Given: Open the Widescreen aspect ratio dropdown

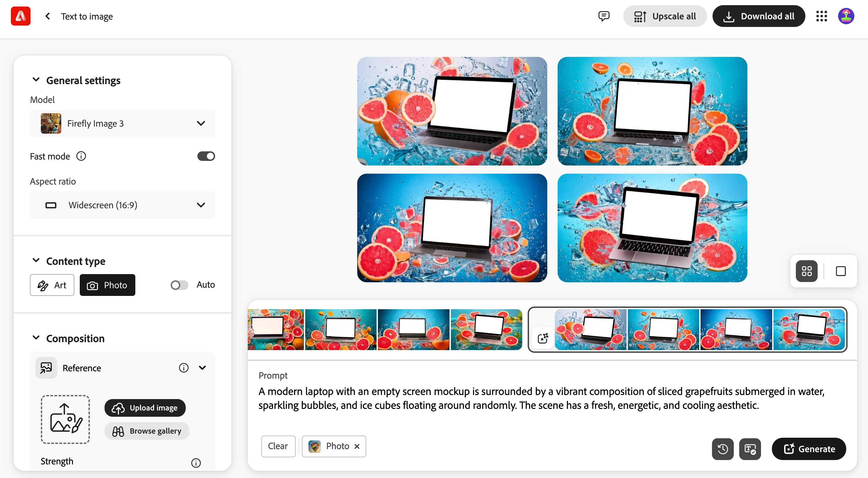Looking at the screenshot, I should (122, 205).
